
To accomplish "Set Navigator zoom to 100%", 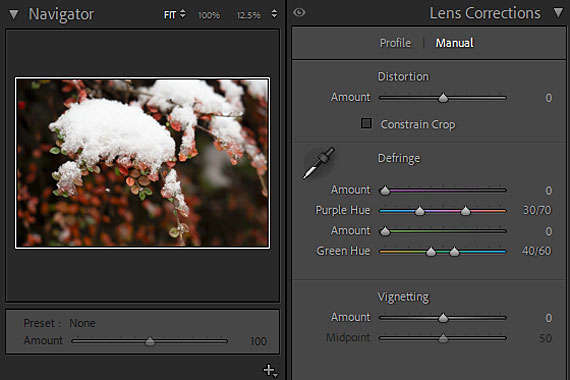I will coord(209,15).
